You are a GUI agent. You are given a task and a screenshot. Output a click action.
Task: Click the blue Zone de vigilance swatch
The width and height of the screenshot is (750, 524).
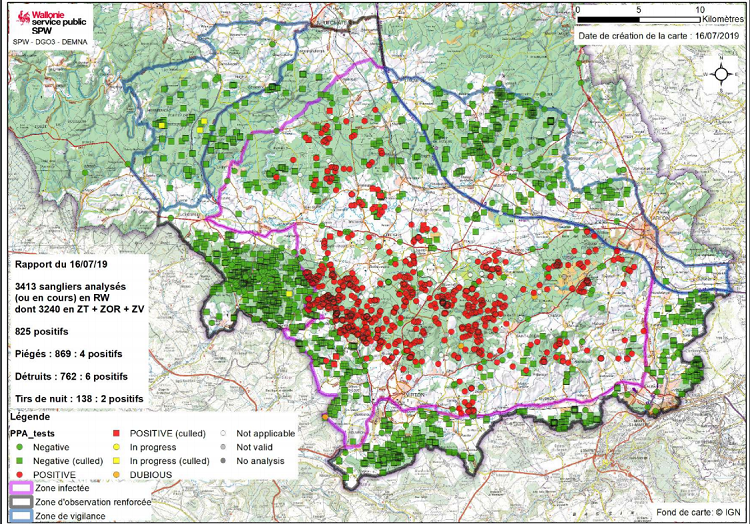20,515
